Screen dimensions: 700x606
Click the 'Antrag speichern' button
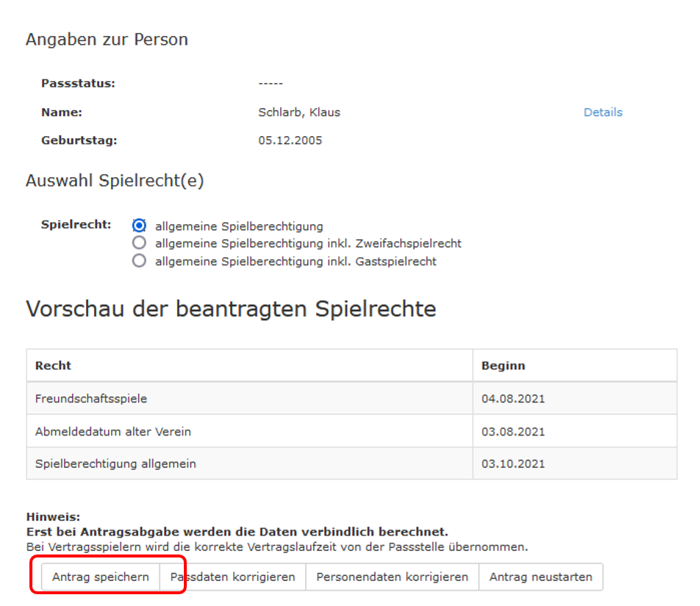pyautogui.click(x=100, y=577)
